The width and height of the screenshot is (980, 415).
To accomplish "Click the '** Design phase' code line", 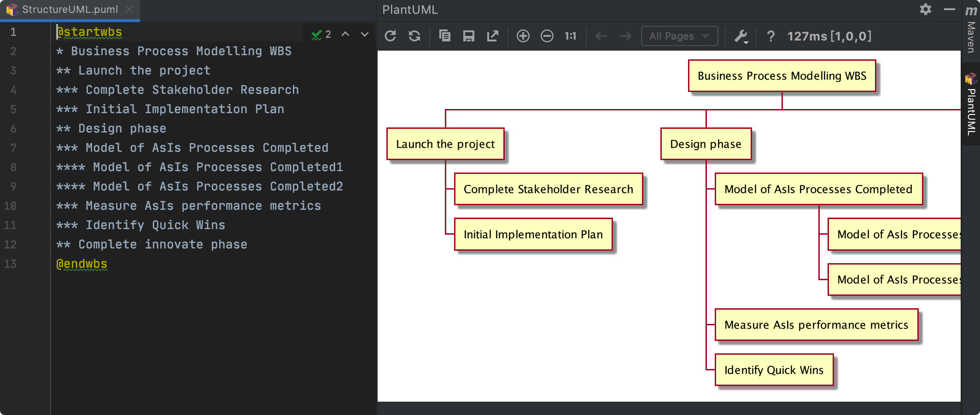I will point(111,128).
